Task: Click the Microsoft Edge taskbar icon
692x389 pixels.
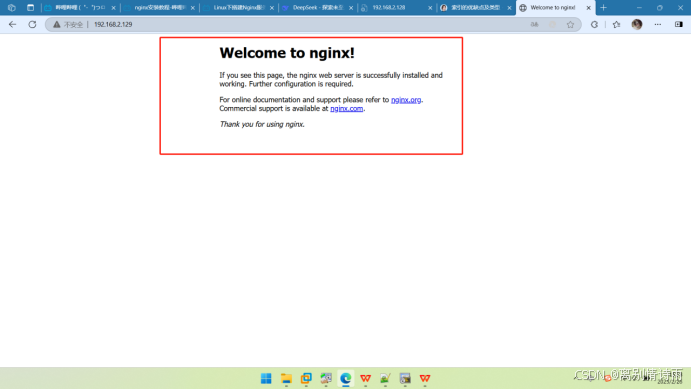Action: tap(346, 378)
